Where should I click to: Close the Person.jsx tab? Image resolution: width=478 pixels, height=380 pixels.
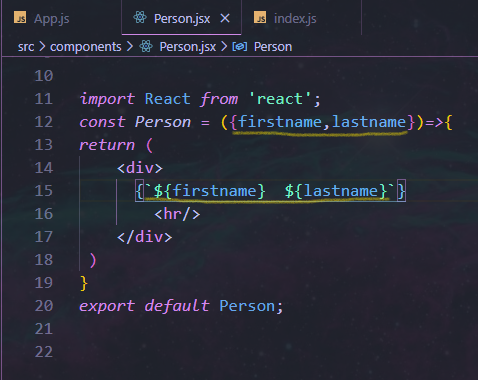coord(225,18)
